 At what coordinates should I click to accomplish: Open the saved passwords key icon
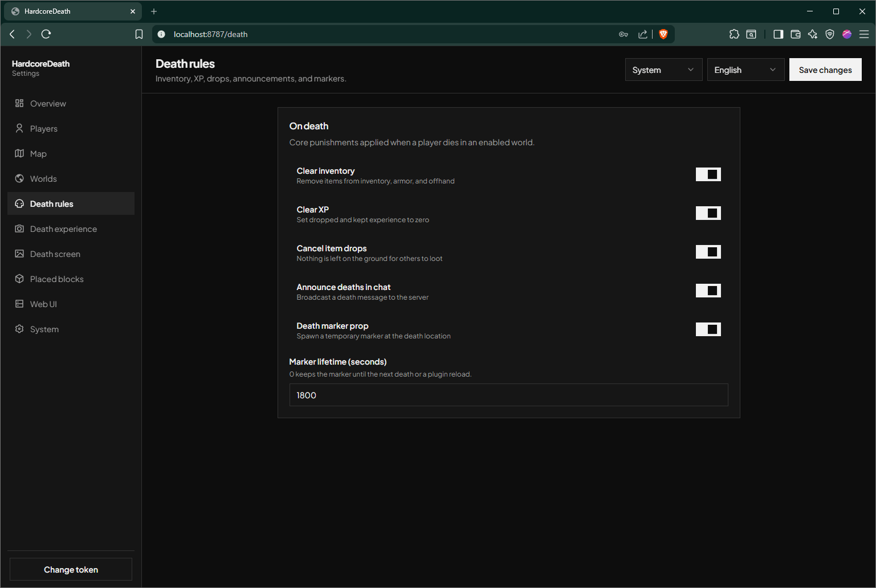624,34
